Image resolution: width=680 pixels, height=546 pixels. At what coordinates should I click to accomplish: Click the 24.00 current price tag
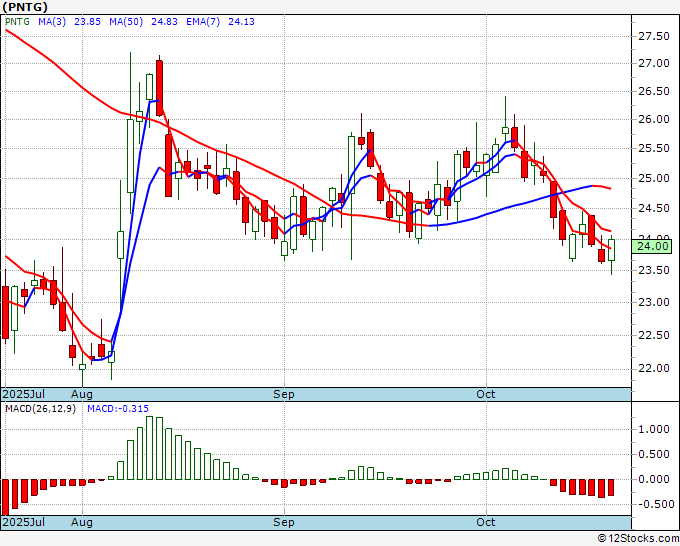pyautogui.click(x=654, y=246)
